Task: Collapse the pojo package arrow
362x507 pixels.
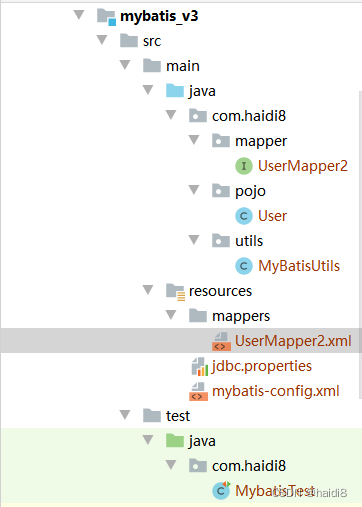Action: [194, 190]
